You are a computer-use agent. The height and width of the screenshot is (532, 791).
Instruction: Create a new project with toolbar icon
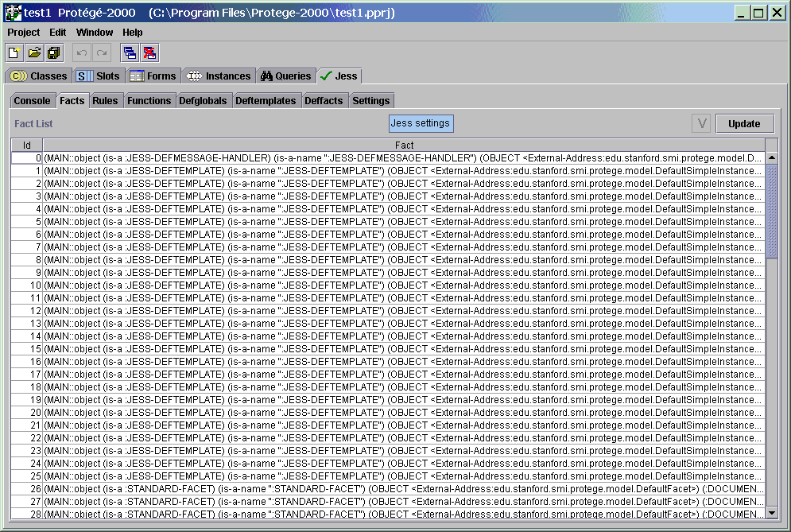[x=14, y=53]
